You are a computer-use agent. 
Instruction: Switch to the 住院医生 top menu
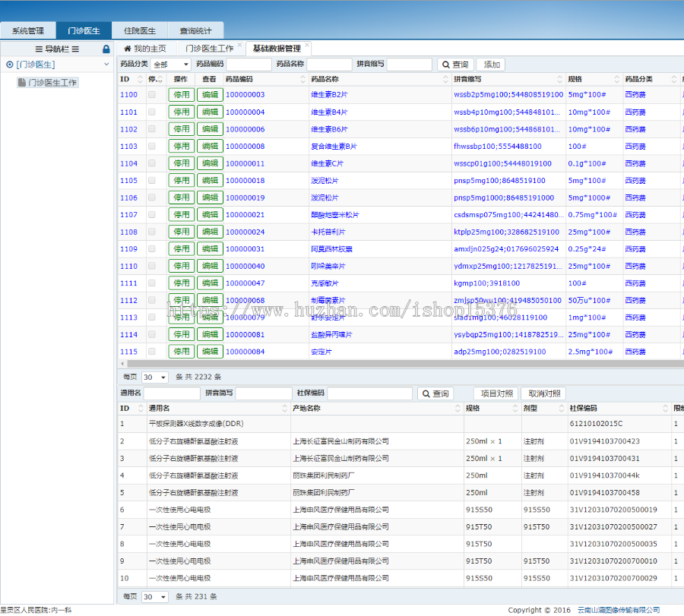tap(139, 31)
